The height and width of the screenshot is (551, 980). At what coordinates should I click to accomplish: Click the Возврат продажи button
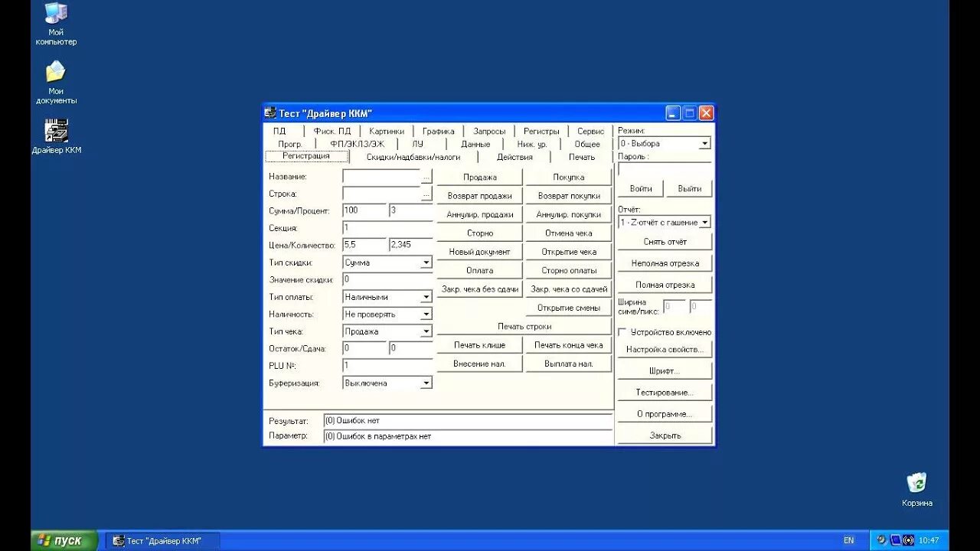click(x=480, y=196)
